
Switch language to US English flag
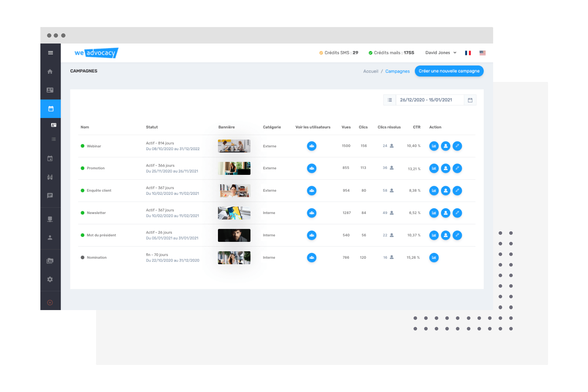click(x=483, y=53)
